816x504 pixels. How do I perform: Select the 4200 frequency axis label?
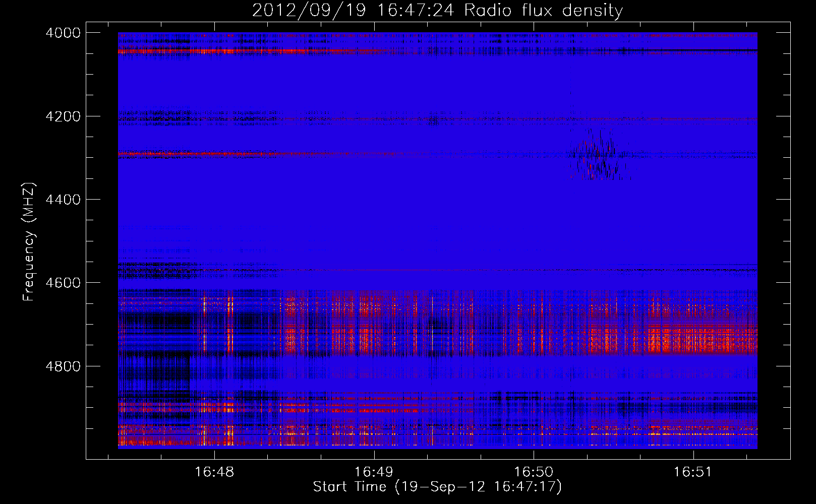[x=63, y=116]
